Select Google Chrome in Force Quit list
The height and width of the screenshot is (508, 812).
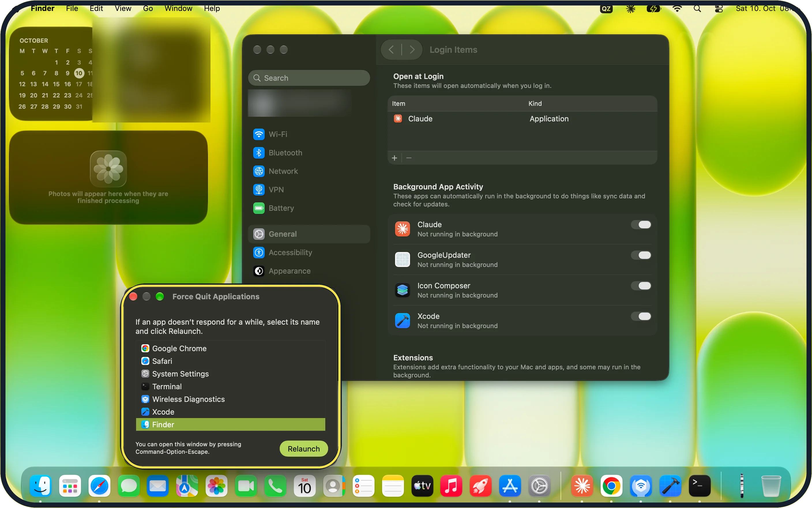pos(230,348)
